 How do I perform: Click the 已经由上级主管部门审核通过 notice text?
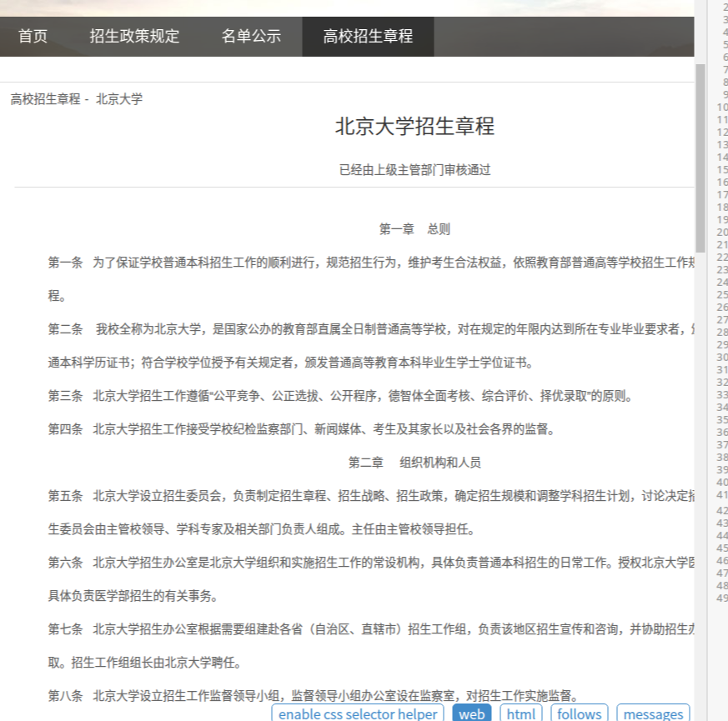(414, 170)
